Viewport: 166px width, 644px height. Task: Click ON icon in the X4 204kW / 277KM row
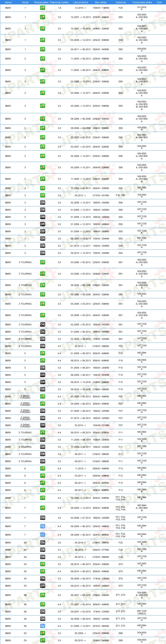pyautogui.click(x=43, y=550)
